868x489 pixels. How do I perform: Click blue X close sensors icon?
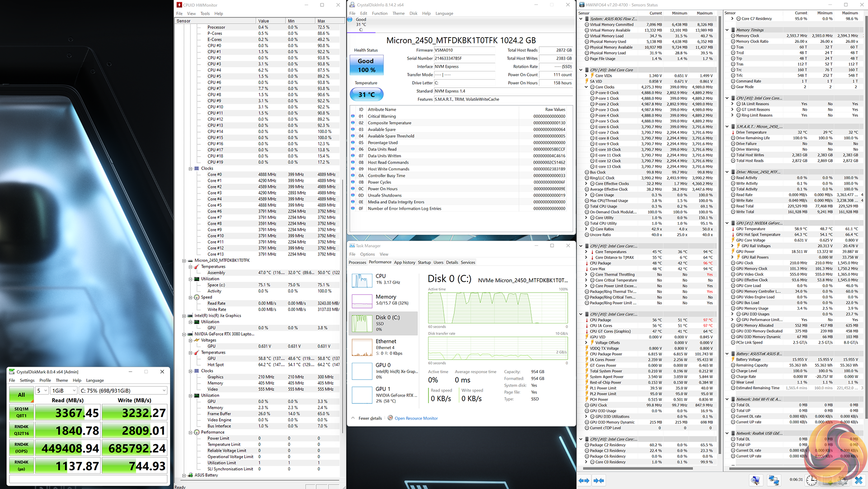tap(859, 480)
